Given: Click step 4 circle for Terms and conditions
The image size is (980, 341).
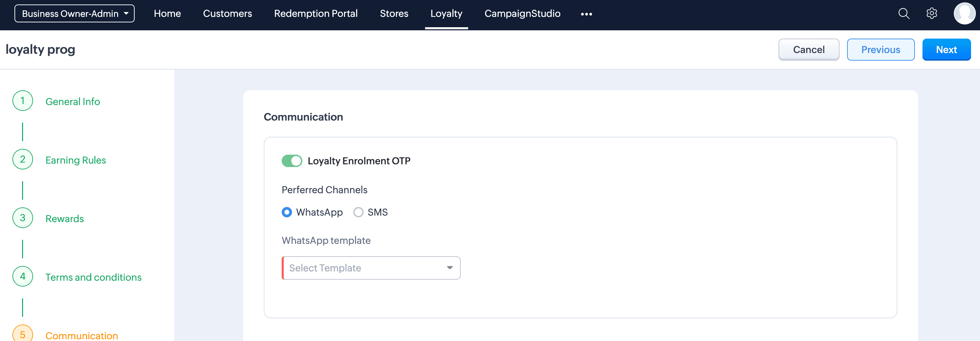Looking at the screenshot, I should [x=23, y=277].
